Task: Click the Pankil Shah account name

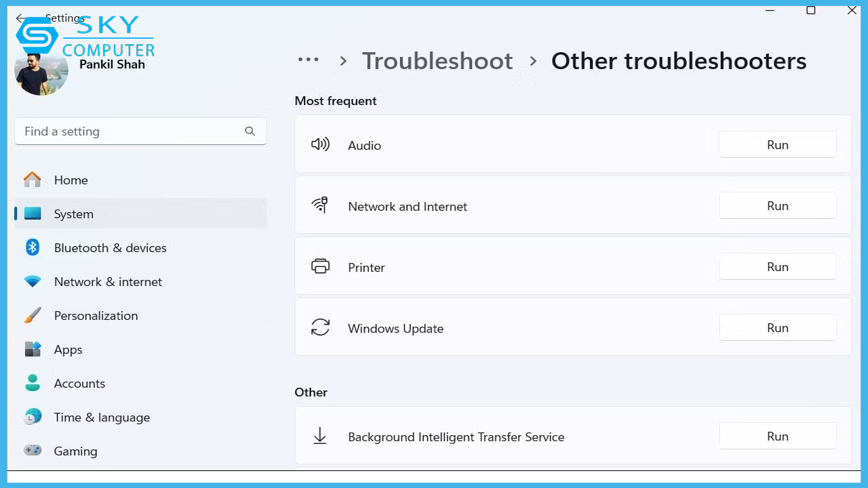Action: click(112, 64)
